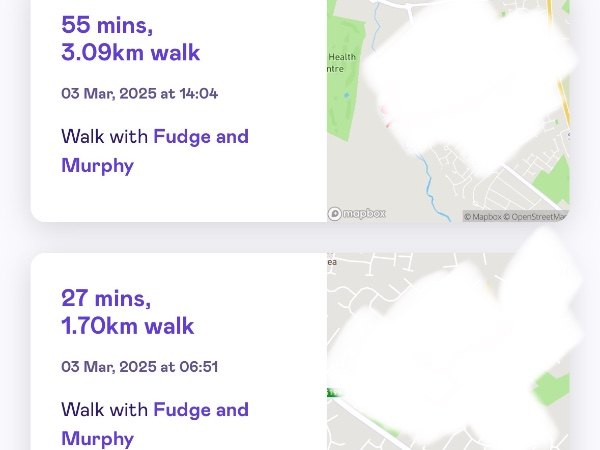Open the 3.09km walk map thumbnail
600x450 pixels.
click(448, 111)
